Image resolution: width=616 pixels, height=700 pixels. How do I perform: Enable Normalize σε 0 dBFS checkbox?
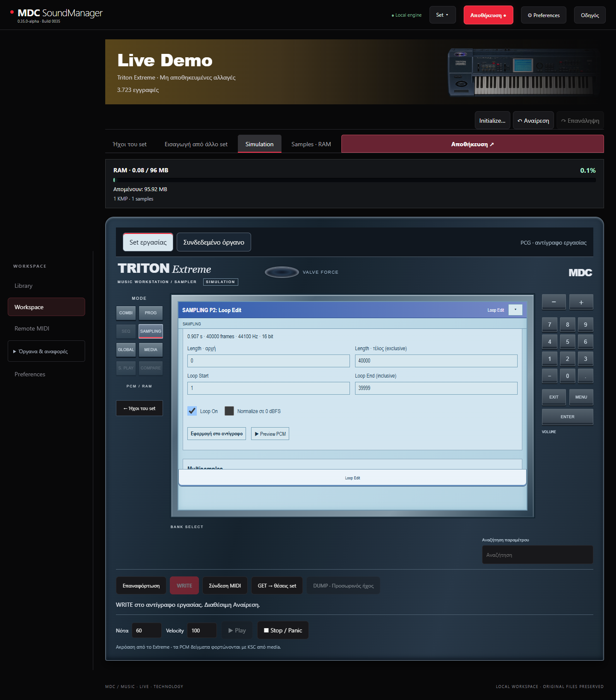pyautogui.click(x=229, y=411)
